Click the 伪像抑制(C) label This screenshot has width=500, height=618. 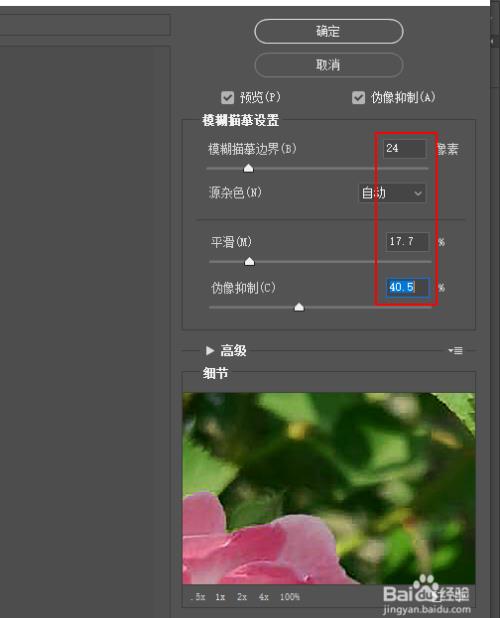243,288
